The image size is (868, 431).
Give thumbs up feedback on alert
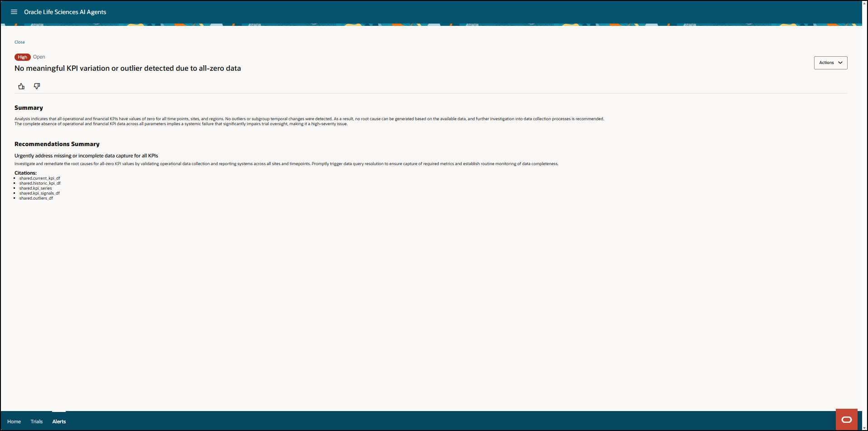(x=21, y=86)
